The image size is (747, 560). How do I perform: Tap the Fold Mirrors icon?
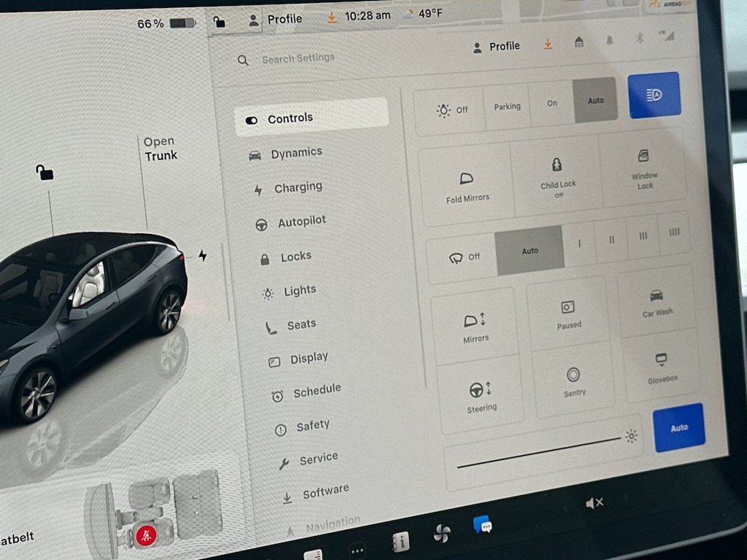pyautogui.click(x=467, y=179)
